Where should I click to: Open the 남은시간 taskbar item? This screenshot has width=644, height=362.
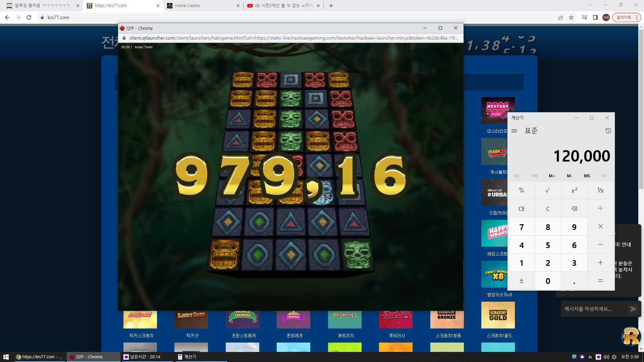[x=148, y=357]
